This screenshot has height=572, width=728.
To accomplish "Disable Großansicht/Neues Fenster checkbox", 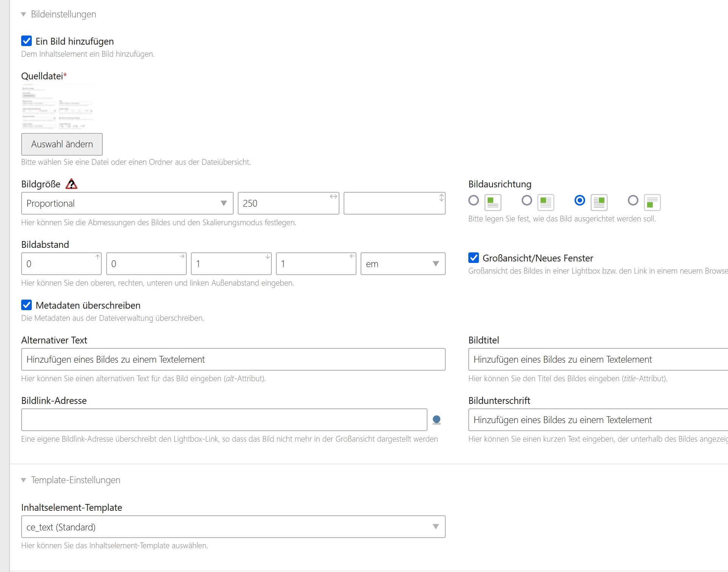I will (x=474, y=258).
